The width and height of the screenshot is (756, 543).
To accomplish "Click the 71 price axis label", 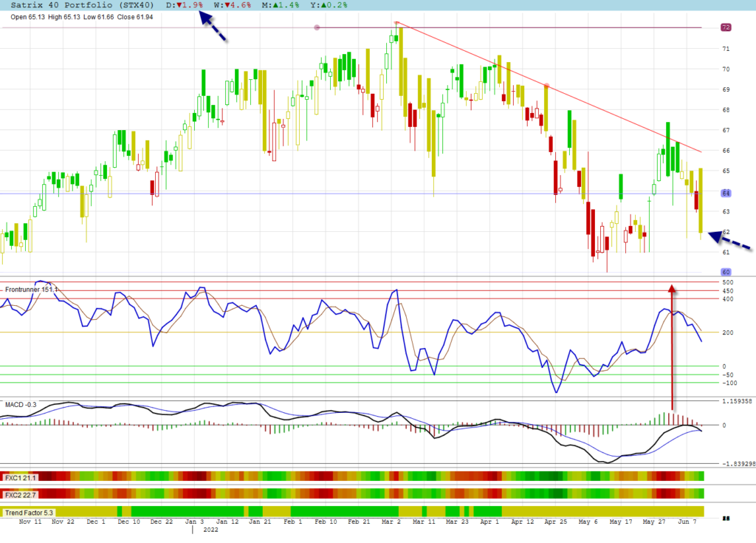I will [x=726, y=49].
